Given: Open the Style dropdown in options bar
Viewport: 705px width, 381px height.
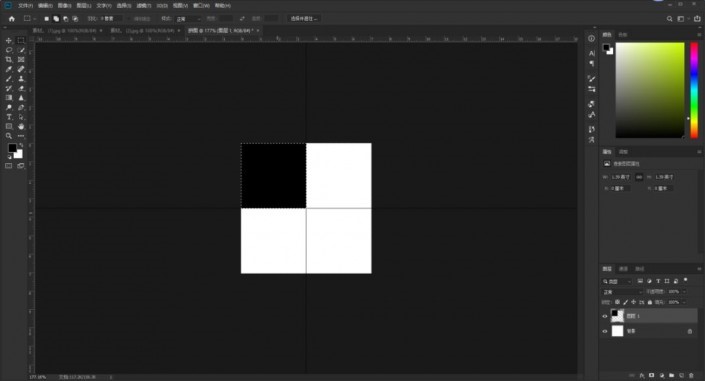Looking at the screenshot, I should click(x=188, y=19).
